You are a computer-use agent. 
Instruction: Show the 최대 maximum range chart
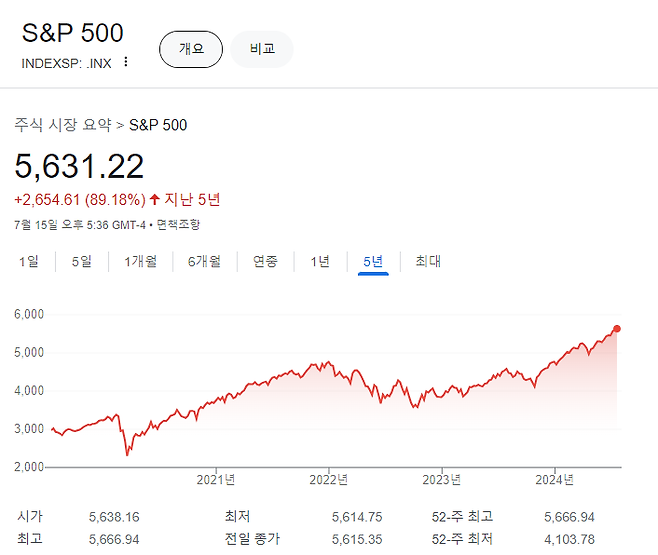(428, 261)
